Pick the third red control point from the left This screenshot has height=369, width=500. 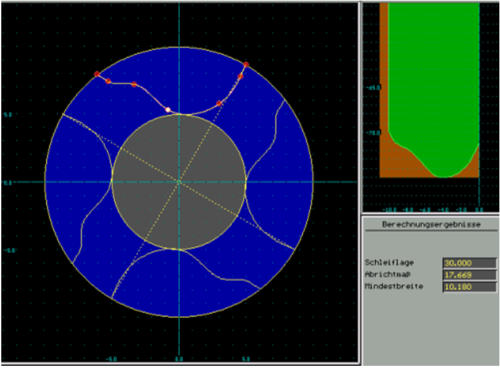coord(134,84)
